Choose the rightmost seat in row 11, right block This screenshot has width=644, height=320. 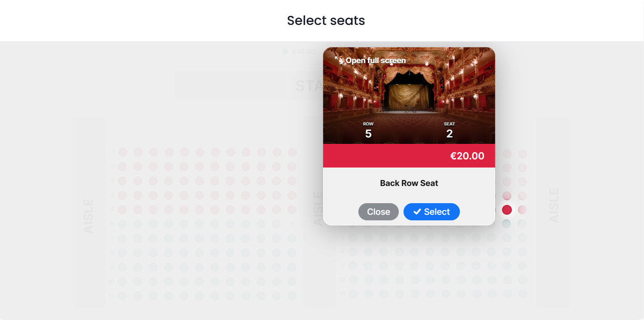pyautogui.click(x=523, y=294)
